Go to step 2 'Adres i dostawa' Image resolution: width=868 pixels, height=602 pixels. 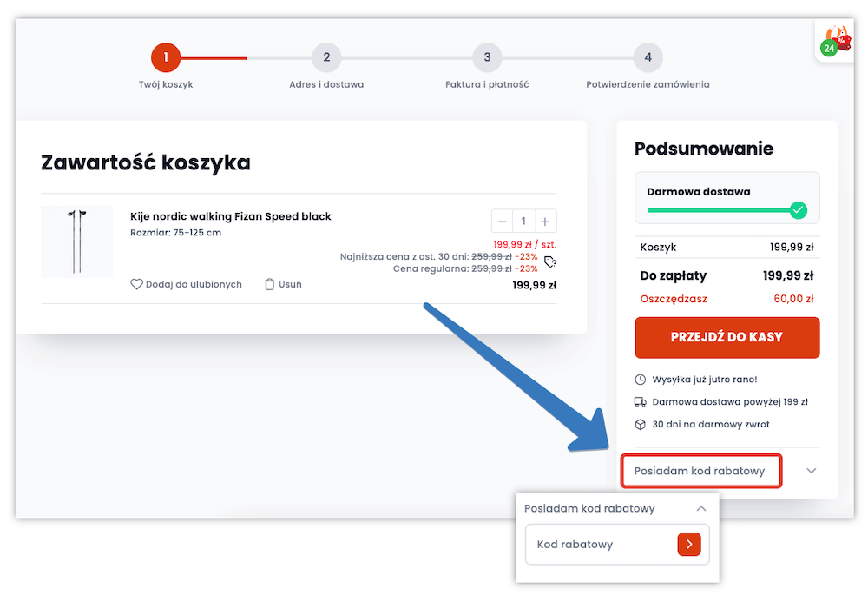pyautogui.click(x=326, y=57)
